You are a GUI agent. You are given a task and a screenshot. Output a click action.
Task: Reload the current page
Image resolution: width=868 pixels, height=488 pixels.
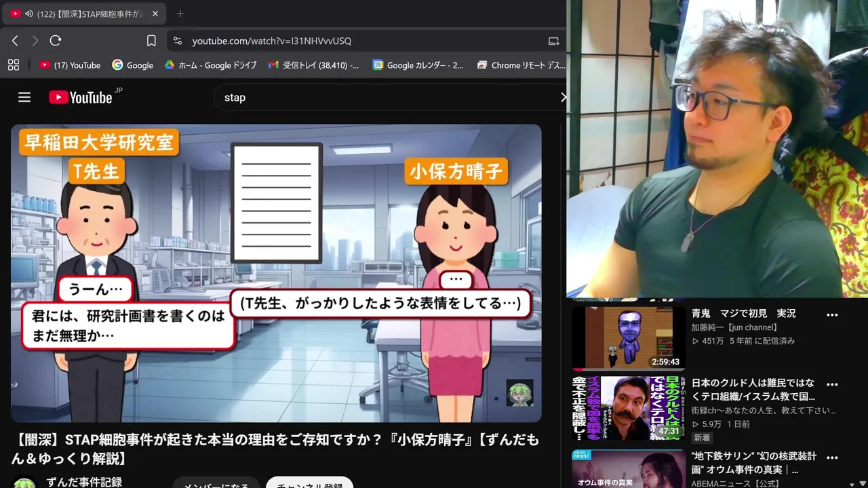pyautogui.click(x=56, y=41)
